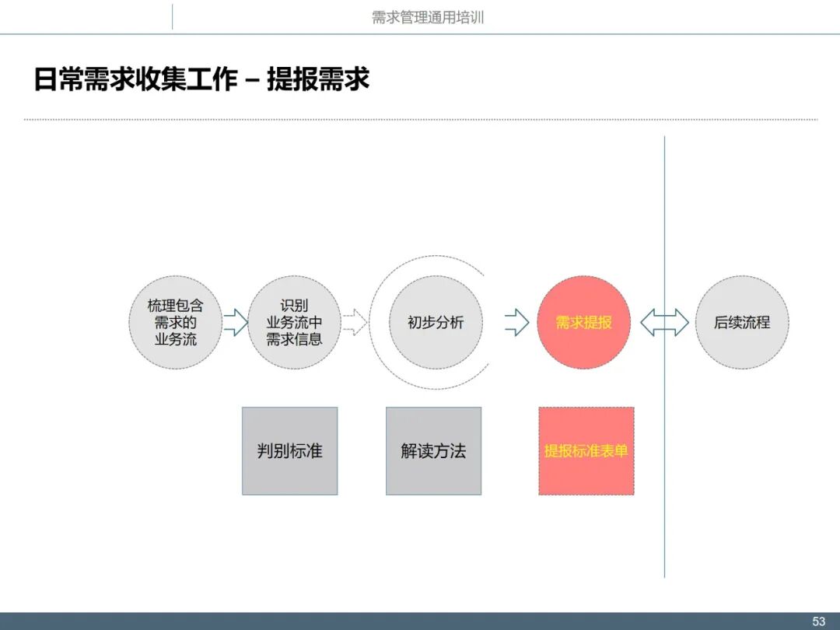The image size is (840, 630).
Task: Select the 提报标准表单 red dashed box
Action: [x=586, y=451]
